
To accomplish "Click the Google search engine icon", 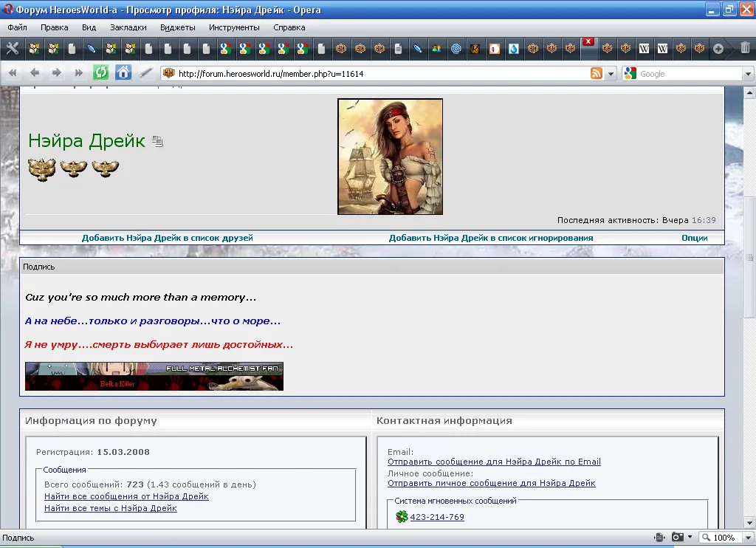I will coord(630,73).
